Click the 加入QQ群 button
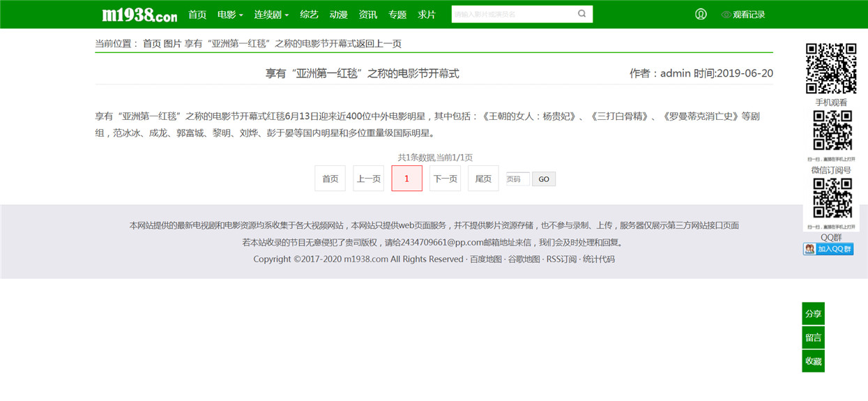Viewport: 868px width, 401px height. [x=828, y=249]
